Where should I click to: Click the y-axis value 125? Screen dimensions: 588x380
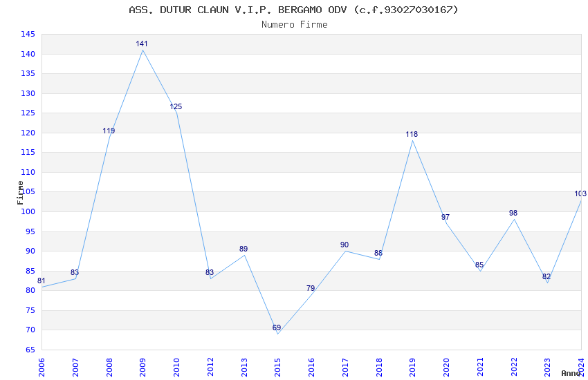[28, 113]
